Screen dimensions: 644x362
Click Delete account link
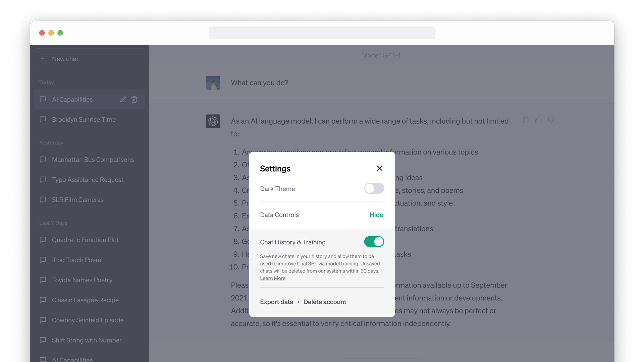(x=325, y=301)
